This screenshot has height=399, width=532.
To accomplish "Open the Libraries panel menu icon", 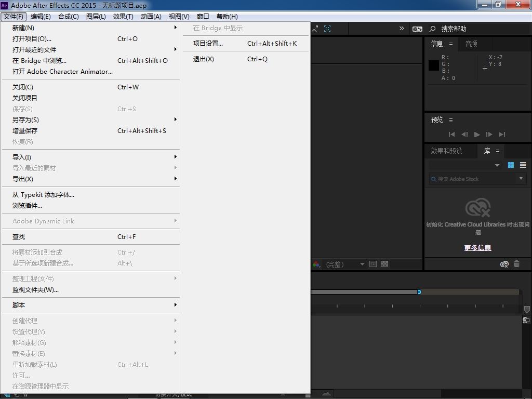I will click(x=498, y=152).
